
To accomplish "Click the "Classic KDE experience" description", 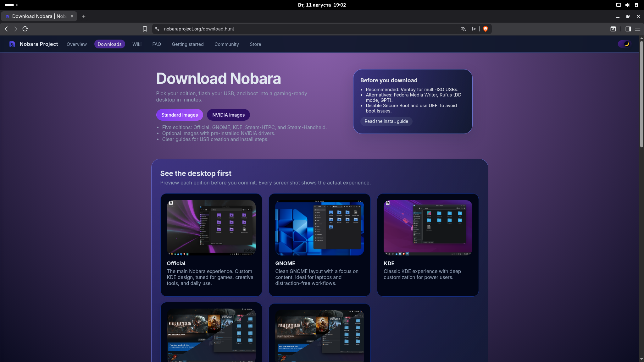I will (x=422, y=274).
